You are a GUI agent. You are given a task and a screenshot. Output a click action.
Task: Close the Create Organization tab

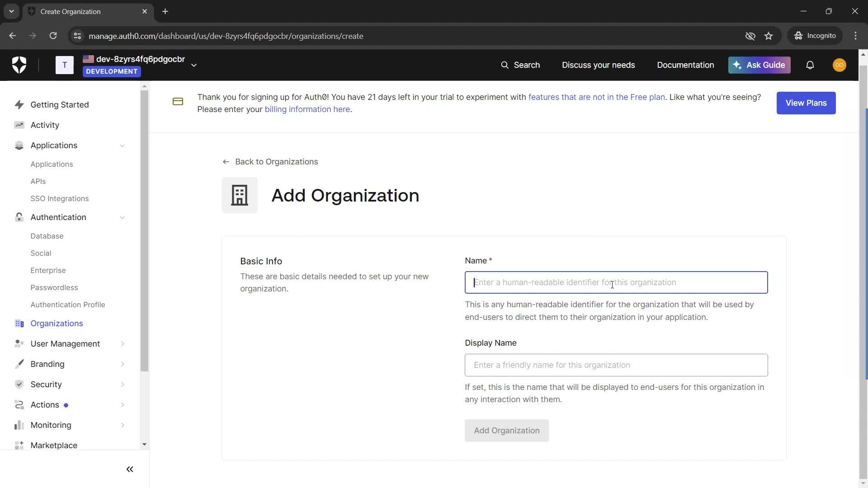tap(145, 11)
